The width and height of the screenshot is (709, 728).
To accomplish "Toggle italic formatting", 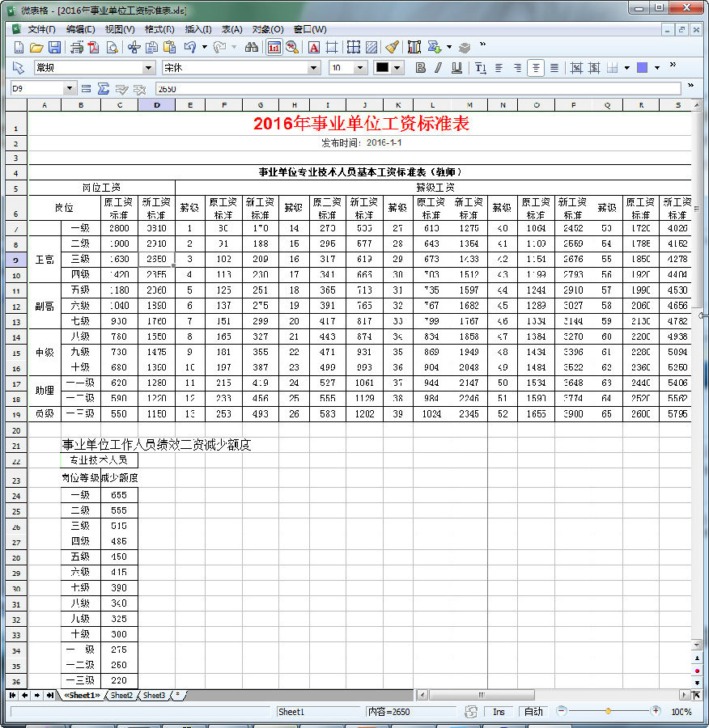I will pos(438,68).
